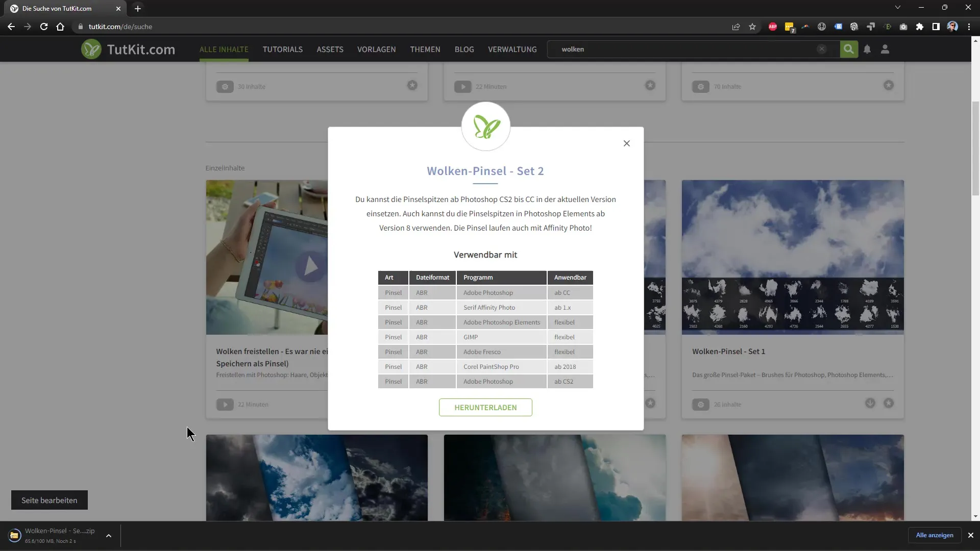Favorite Wolken-Pinsel Set 1 with star icon
This screenshot has width=980, height=551.
(x=889, y=403)
